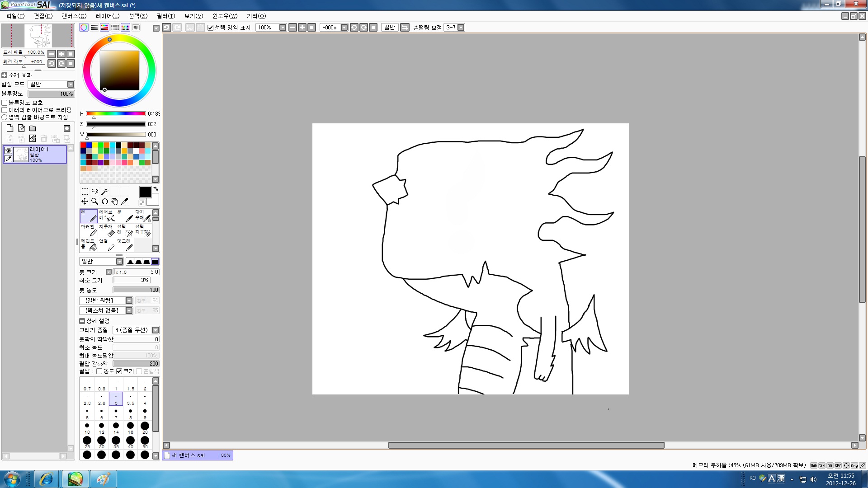
Task: Expand 그리기 품질 quality dropdown
Action: (155, 330)
